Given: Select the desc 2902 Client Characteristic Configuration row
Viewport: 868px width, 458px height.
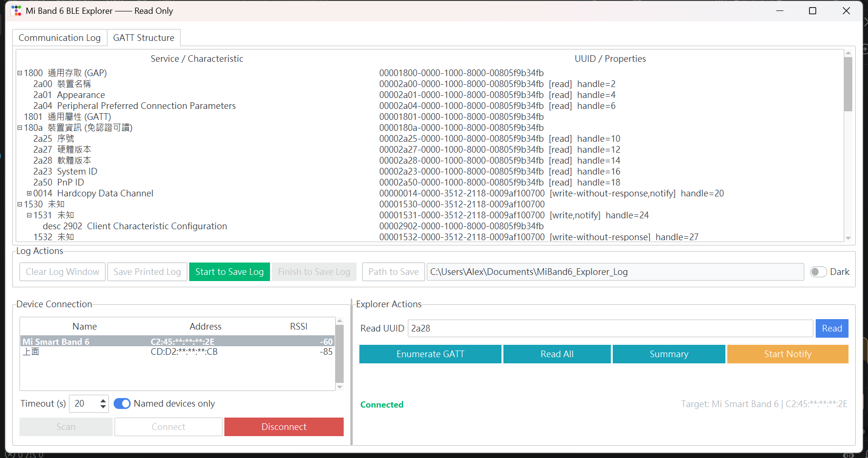Looking at the screenshot, I should [430, 226].
